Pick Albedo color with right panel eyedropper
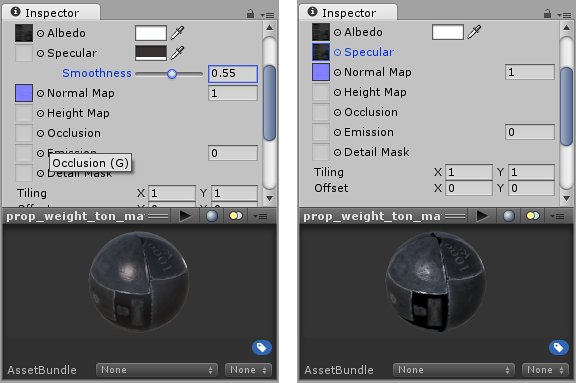Screen dimensions: 576x383 [x=474, y=32]
